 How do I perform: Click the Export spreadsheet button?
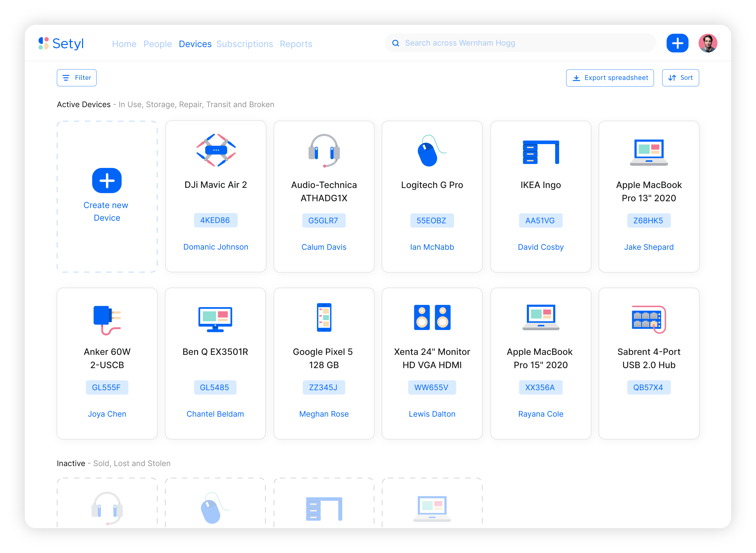[x=610, y=78]
